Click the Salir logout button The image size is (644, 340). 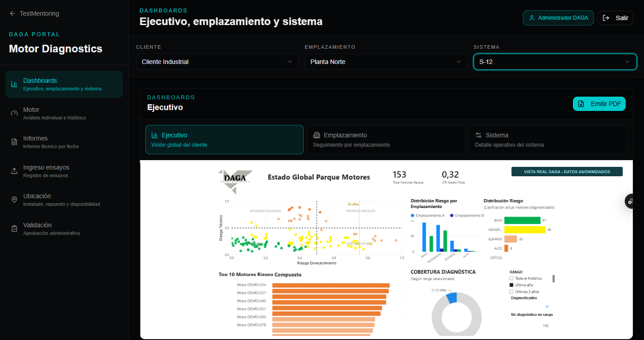(615, 18)
